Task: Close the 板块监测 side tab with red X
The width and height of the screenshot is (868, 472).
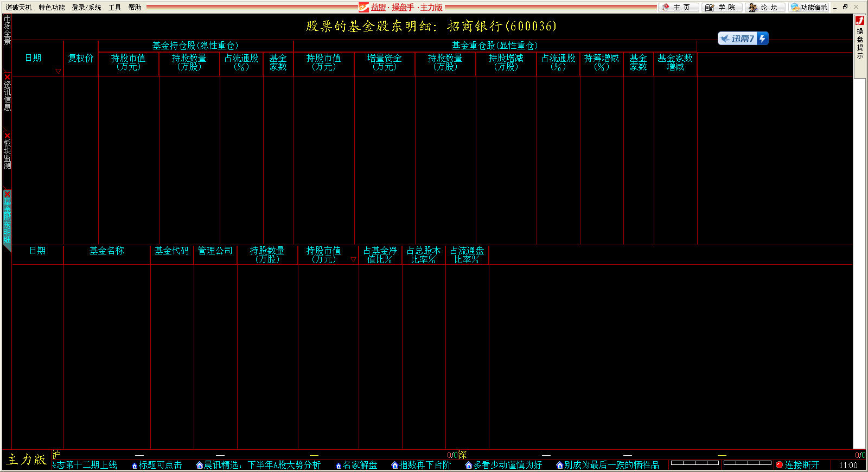Action: tap(7, 136)
